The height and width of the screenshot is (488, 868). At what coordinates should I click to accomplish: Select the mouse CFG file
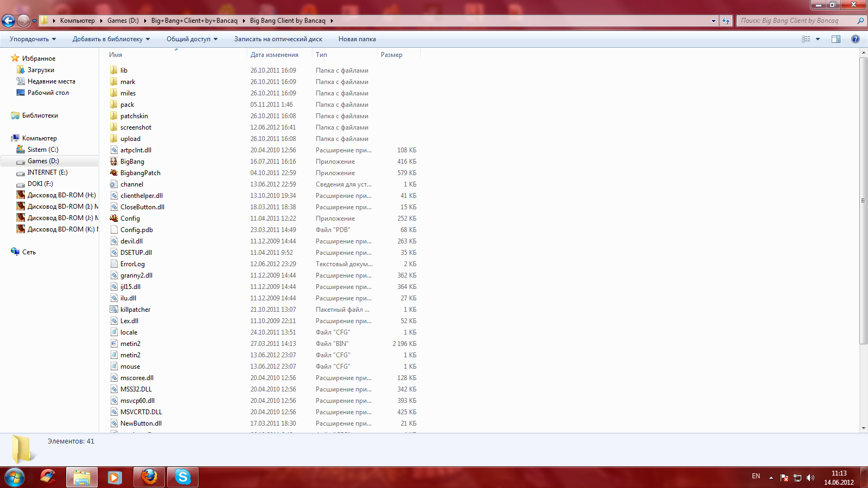(130, 367)
